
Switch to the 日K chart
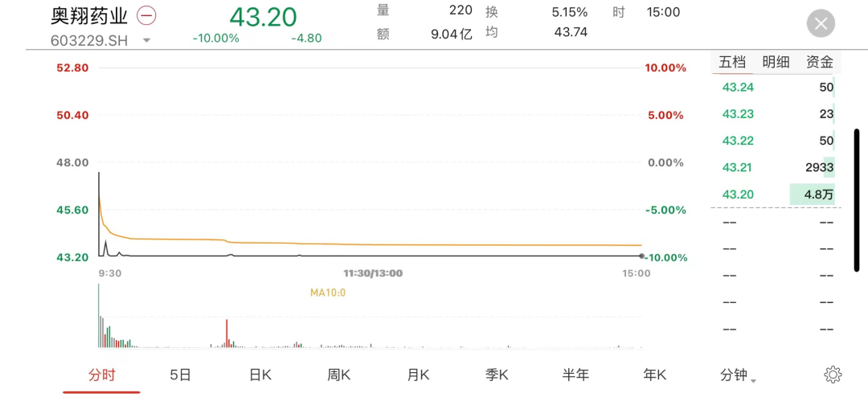260,374
